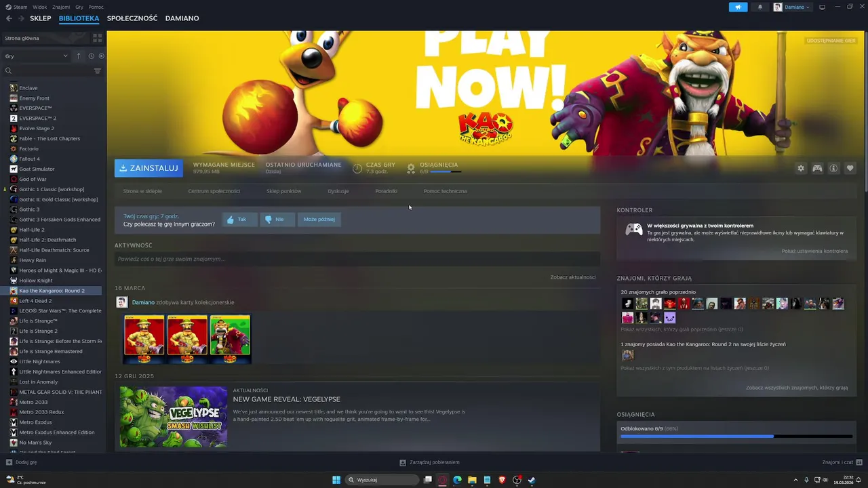Launch File Explorer from the taskbar
Image resolution: width=868 pixels, height=488 pixels.
coord(472,480)
